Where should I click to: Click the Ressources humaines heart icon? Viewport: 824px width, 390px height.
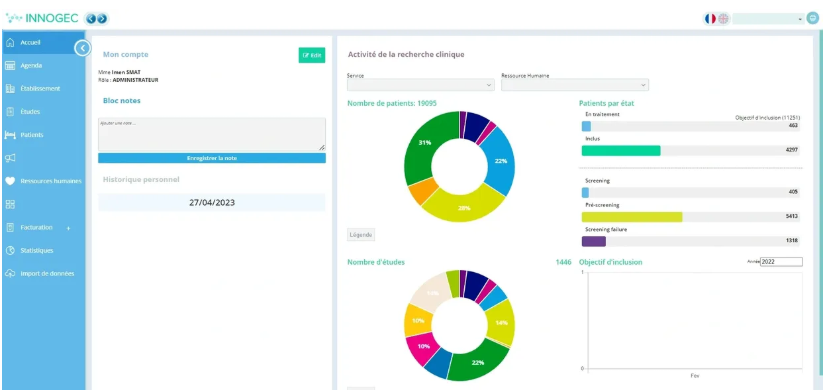click(9, 181)
